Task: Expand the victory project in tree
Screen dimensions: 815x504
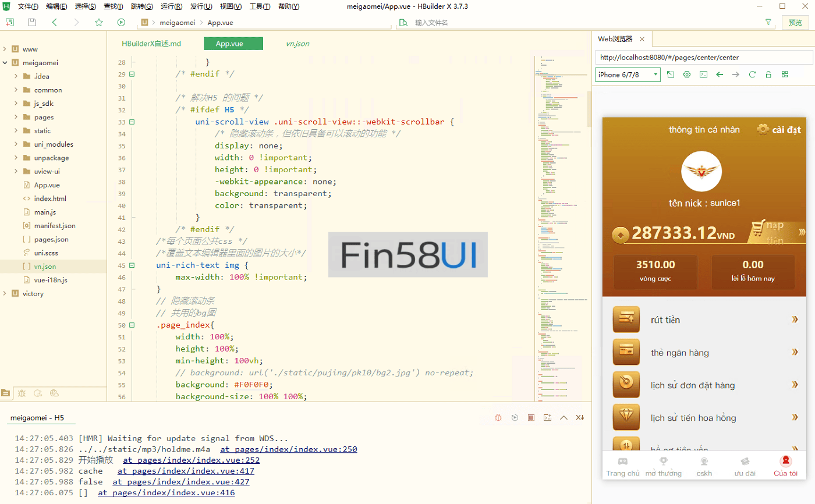Action: pos(5,294)
